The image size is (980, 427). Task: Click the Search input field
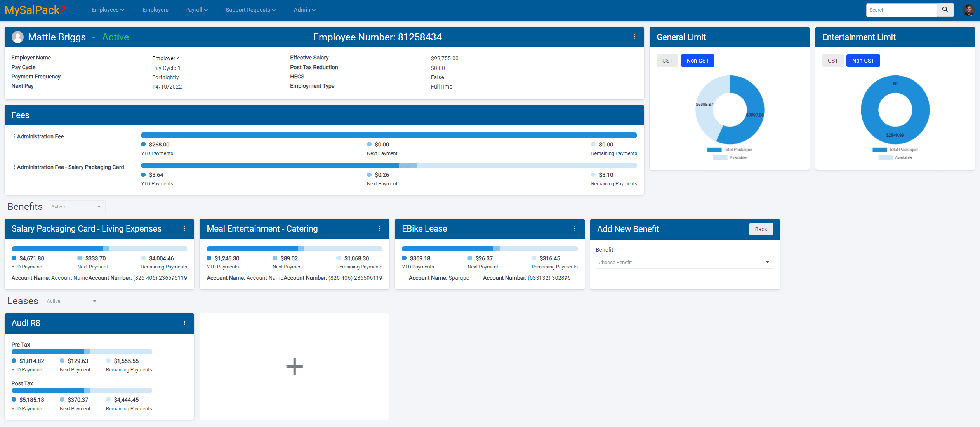901,10
